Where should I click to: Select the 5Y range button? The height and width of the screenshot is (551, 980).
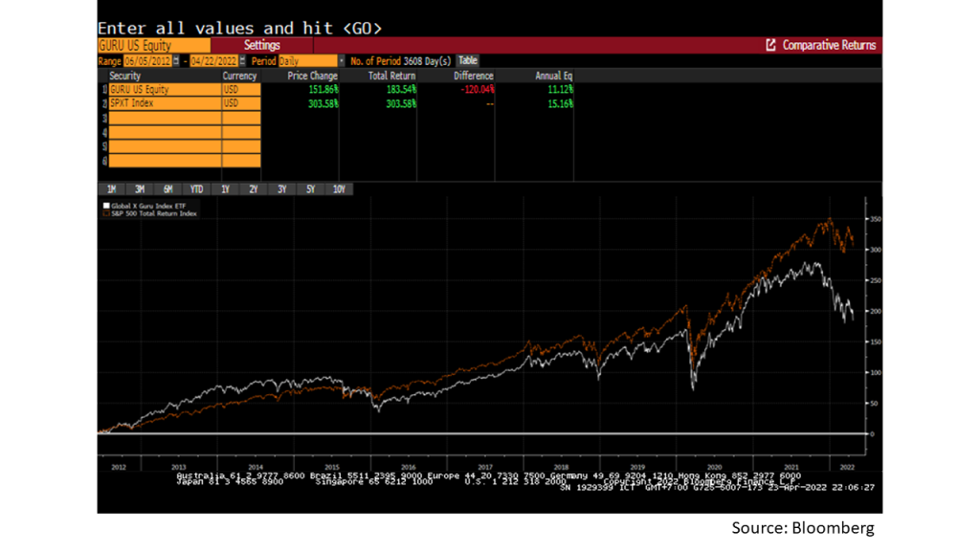tap(311, 189)
